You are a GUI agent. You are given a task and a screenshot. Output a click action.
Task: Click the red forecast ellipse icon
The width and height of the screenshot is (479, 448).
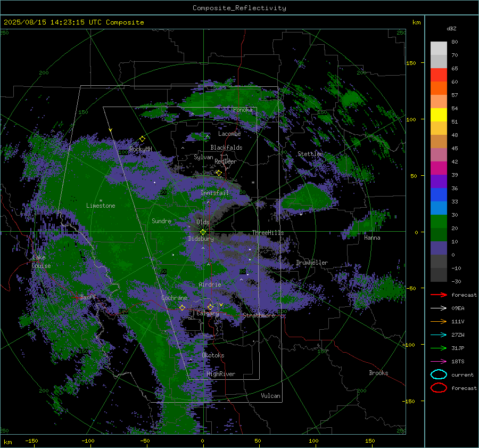click(x=439, y=388)
